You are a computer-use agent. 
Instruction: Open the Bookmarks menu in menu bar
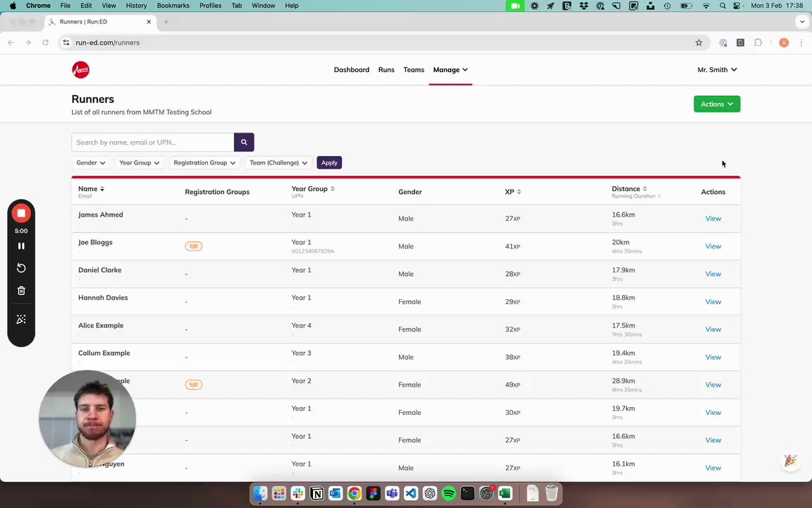(x=173, y=6)
